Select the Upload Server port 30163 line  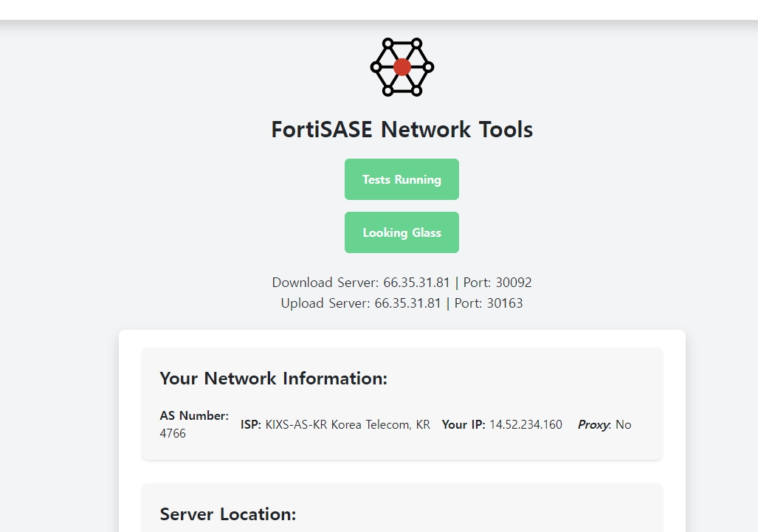(402, 303)
